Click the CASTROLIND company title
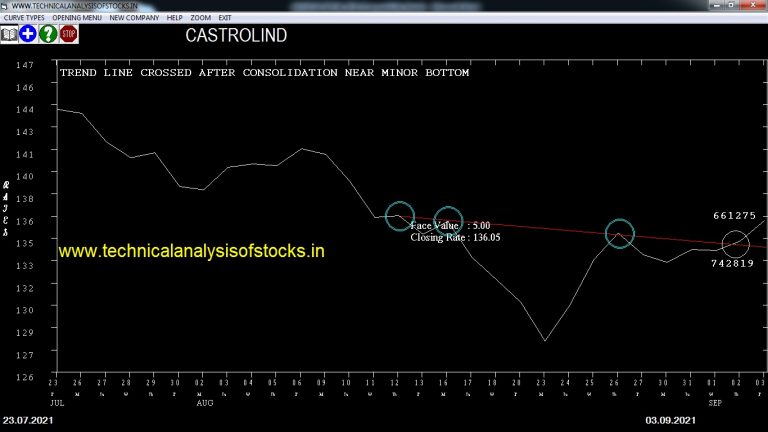The image size is (768, 432). point(236,36)
